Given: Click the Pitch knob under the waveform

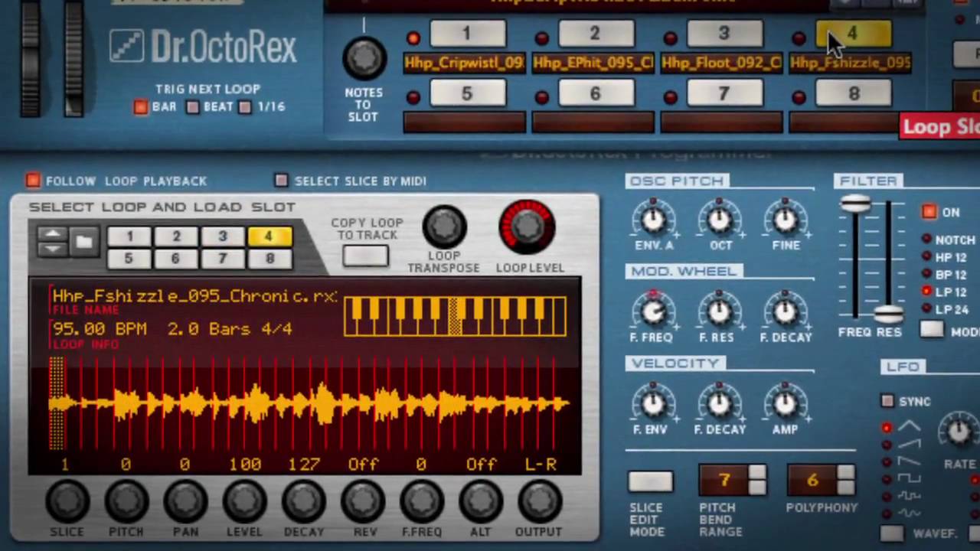Looking at the screenshot, I should pyautogui.click(x=126, y=501).
